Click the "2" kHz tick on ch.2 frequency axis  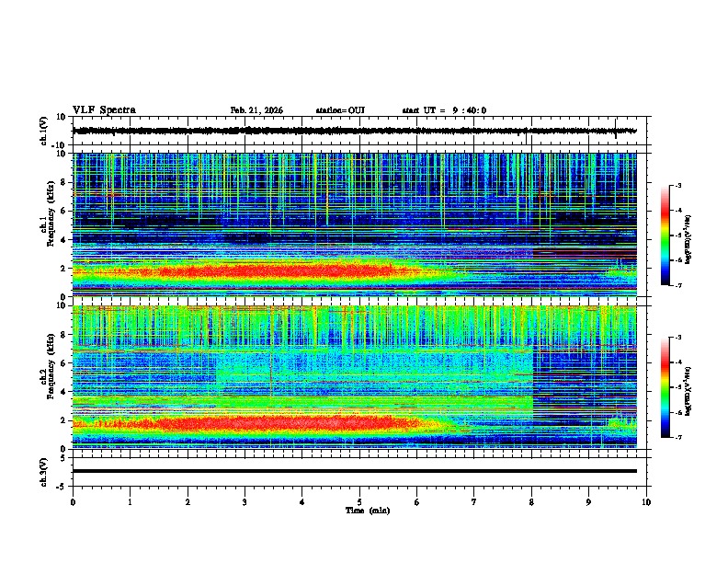coord(64,420)
